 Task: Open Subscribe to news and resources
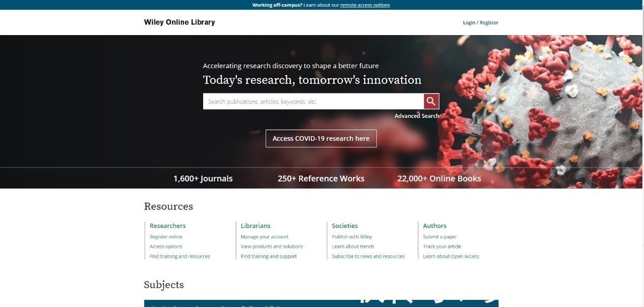[368, 257]
